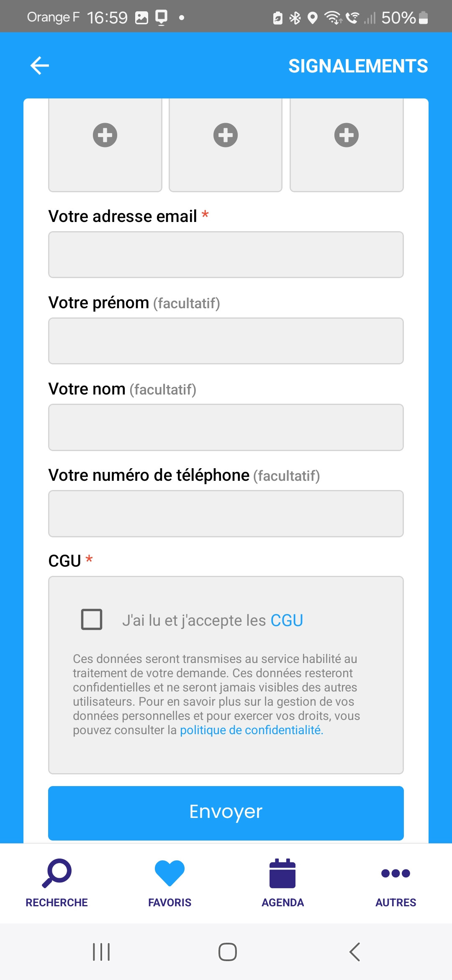Open the CGU terms link
Screen dimensions: 452x980
click(287, 620)
